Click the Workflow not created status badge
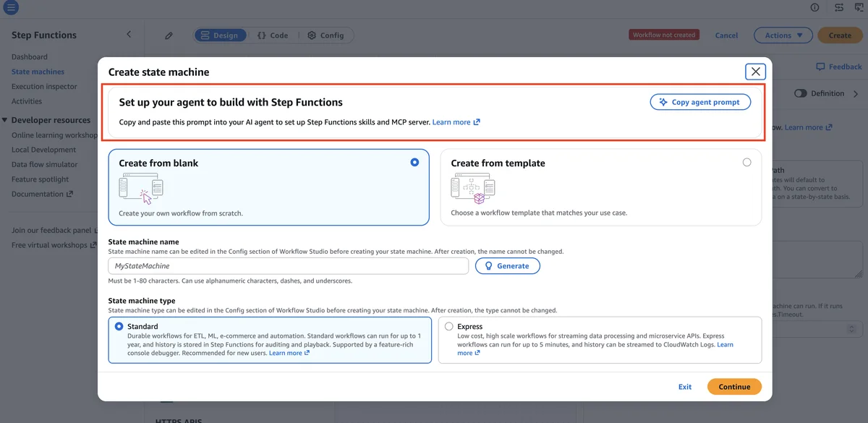868x423 pixels. tap(663, 35)
